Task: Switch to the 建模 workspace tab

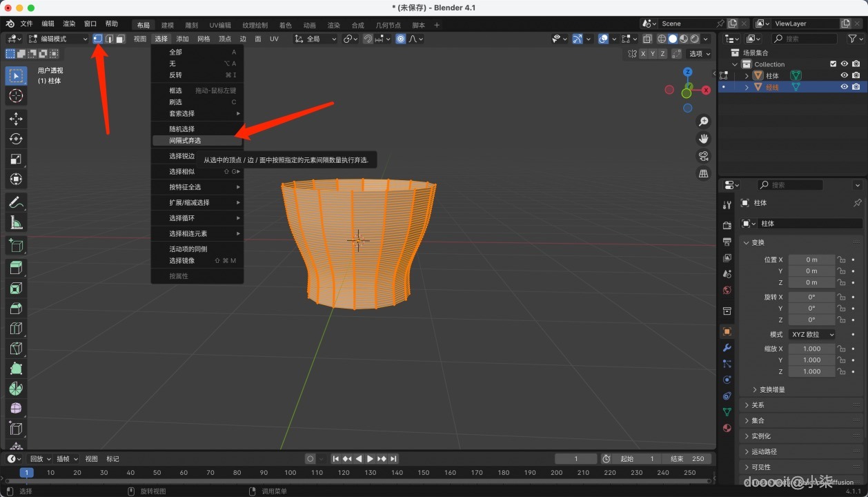Action: pos(167,25)
